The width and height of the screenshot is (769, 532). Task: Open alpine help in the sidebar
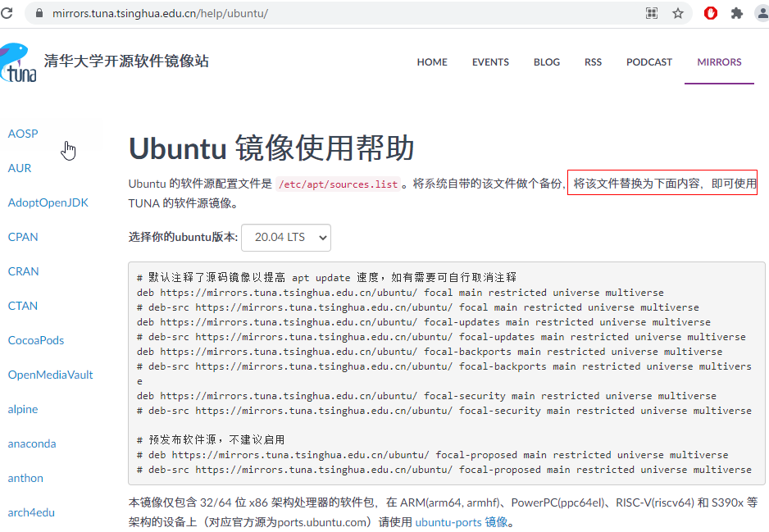[23, 409]
